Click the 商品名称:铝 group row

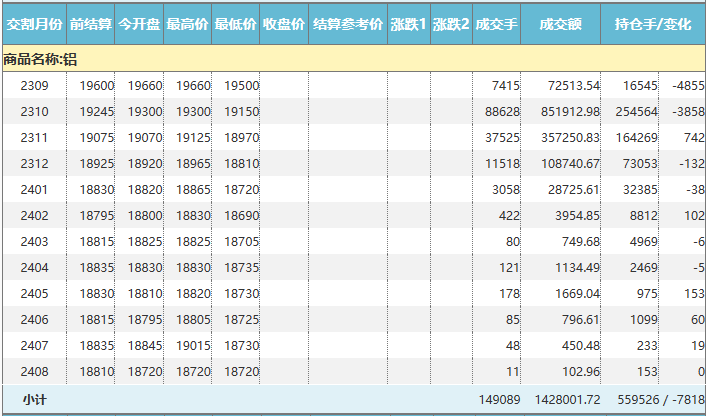pos(40,60)
